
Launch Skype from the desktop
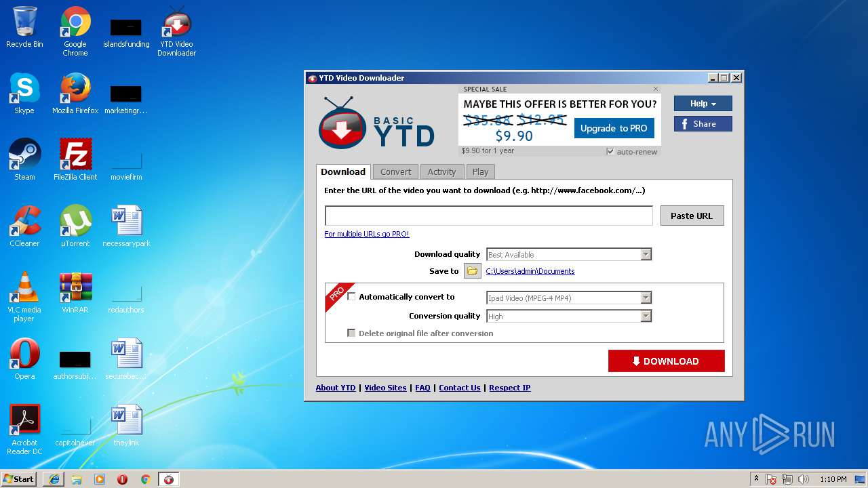(24, 94)
